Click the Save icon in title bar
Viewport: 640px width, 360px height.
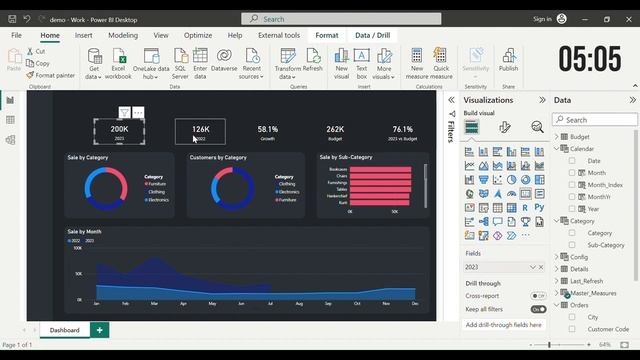(x=12, y=19)
